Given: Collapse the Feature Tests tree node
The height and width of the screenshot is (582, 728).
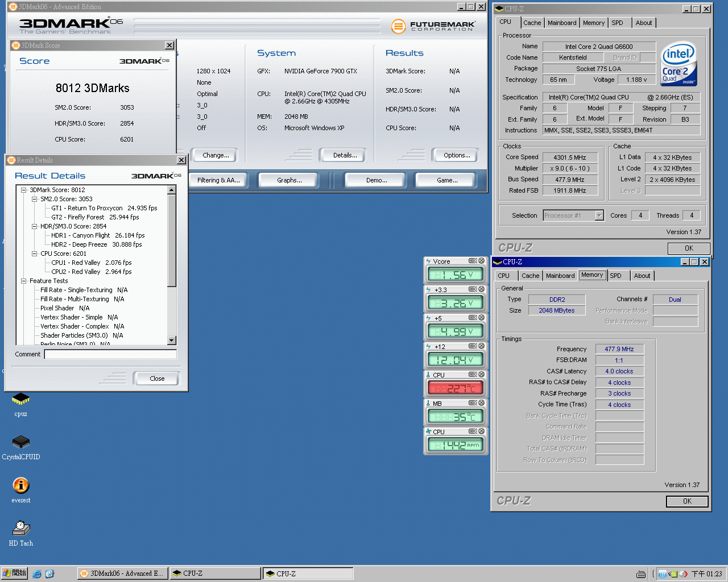Looking at the screenshot, I should coord(24,281).
